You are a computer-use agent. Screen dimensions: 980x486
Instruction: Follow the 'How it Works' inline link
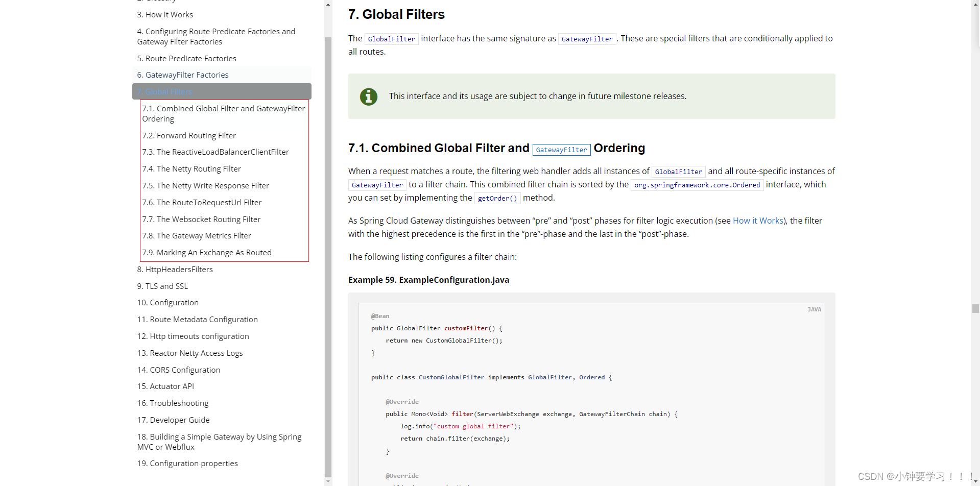pyautogui.click(x=758, y=221)
